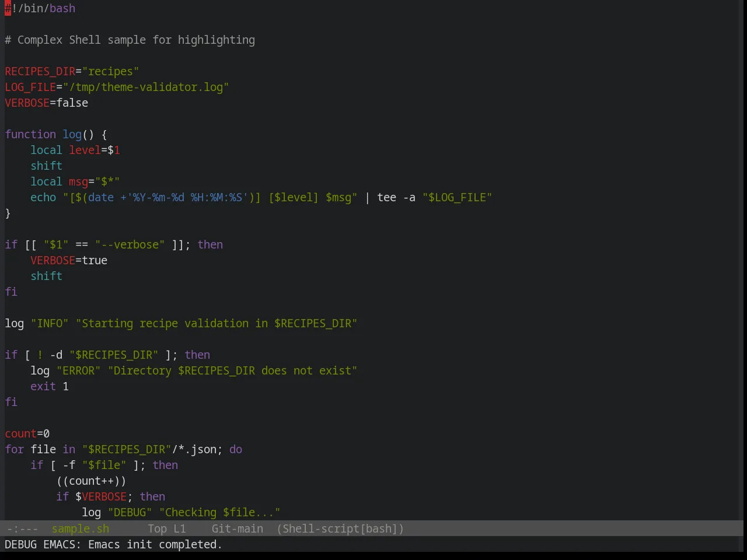The image size is (747, 560).
Task: Click the 'function' keyword
Action: tap(30, 134)
